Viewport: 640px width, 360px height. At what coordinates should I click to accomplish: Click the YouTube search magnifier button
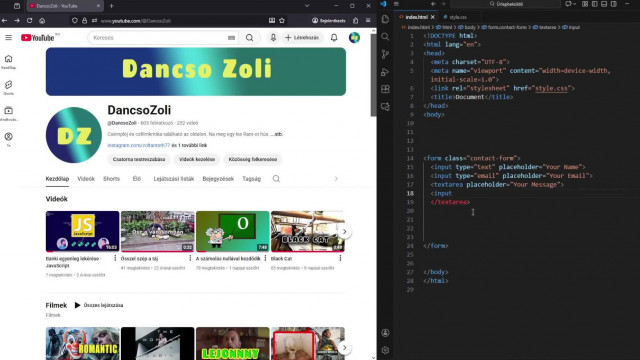249,38
